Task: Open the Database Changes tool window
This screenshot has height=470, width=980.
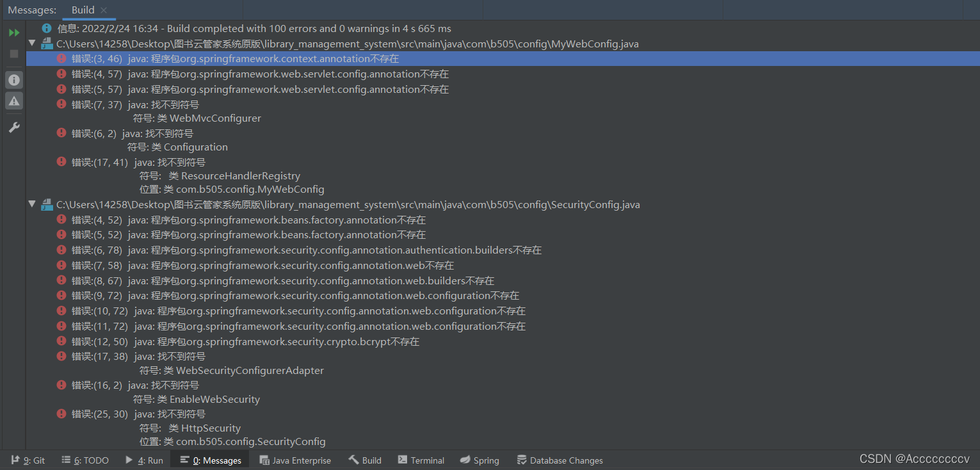Action: click(x=559, y=460)
